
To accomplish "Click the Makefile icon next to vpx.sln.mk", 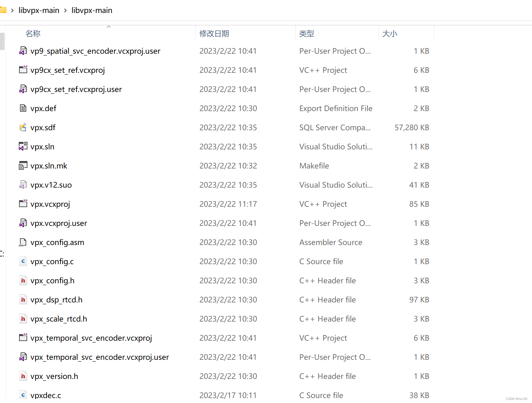I will [23, 166].
